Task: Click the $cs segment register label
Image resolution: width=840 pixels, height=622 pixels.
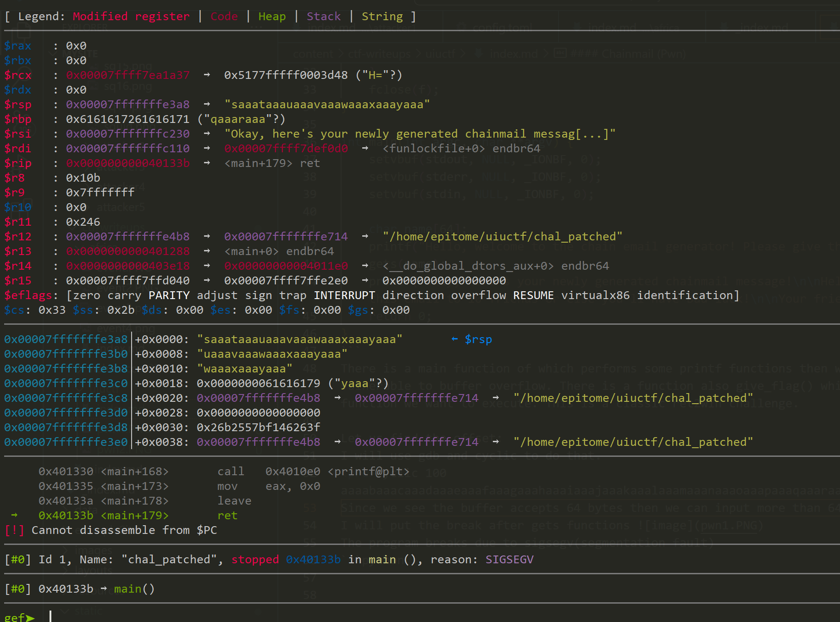Action: pyautogui.click(x=14, y=310)
